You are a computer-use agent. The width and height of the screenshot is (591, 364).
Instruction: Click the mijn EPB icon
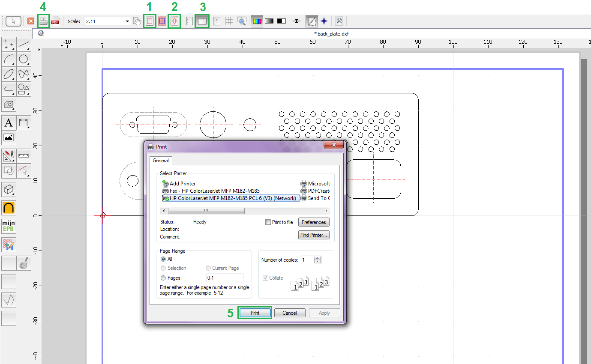(x=9, y=226)
